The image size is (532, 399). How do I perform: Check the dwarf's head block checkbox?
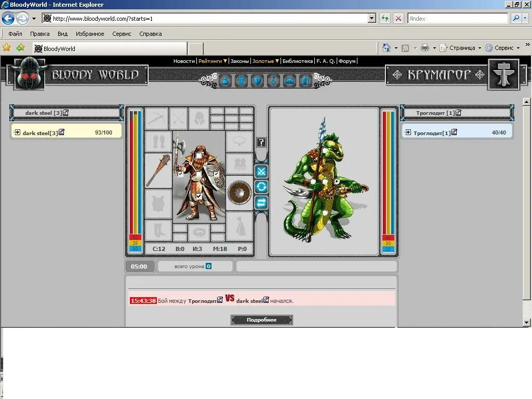tap(198, 155)
